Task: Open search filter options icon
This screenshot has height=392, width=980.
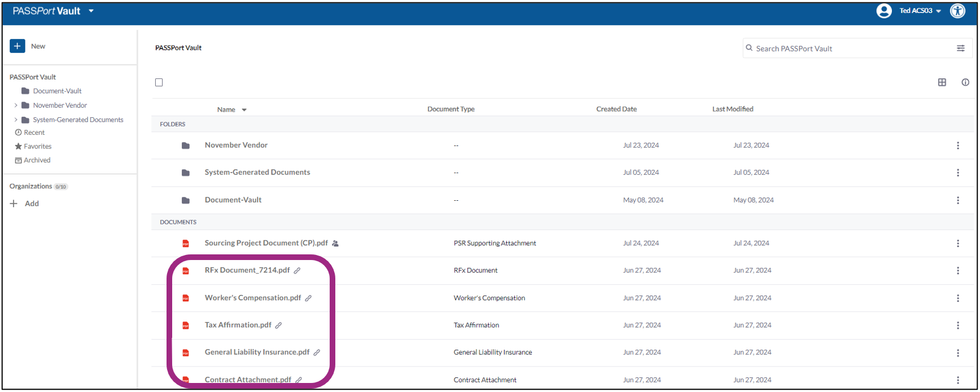Action: pos(960,49)
